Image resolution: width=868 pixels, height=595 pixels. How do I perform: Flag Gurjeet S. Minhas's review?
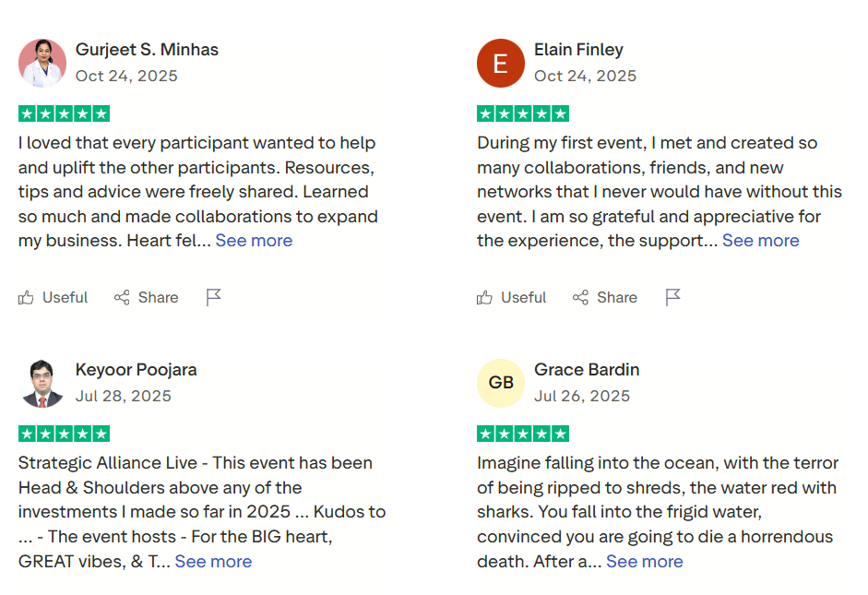[x=214, y=298]
